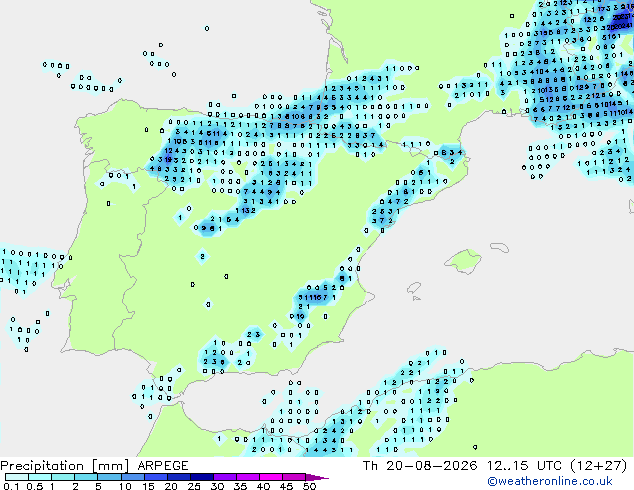This screenshot has width=634, height=490.
Task: Select the date 'Th 20-08-2026'
Action: [420, 466]
